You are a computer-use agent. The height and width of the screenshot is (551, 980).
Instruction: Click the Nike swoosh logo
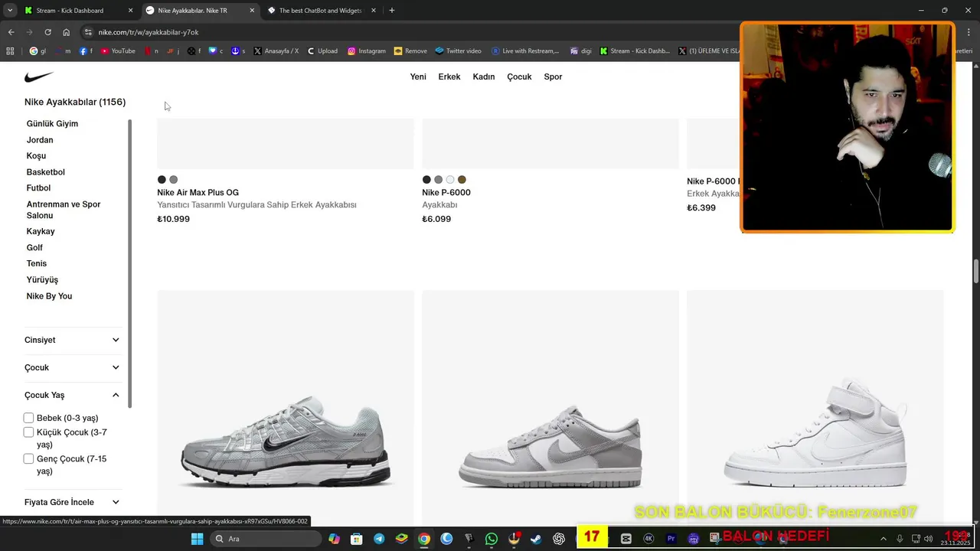pyautogui.click(x=38, y=77)
